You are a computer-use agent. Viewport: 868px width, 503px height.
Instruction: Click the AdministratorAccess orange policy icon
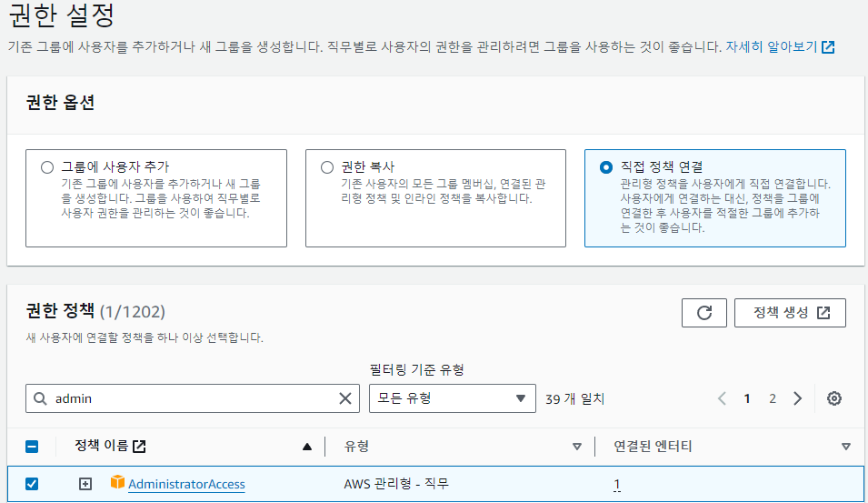point(117,482)
